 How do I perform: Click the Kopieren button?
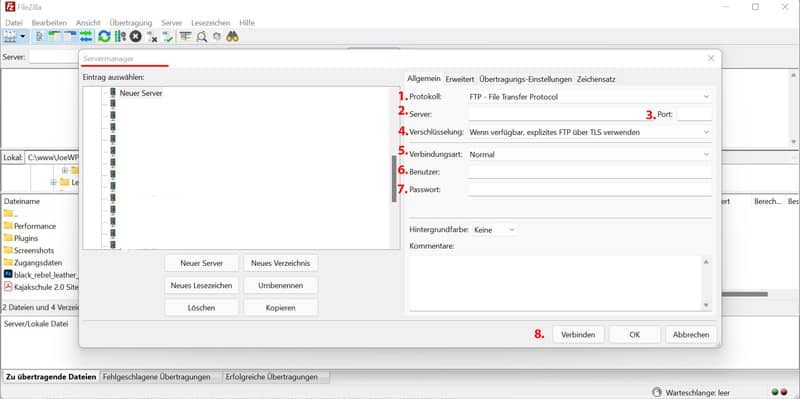tap(281, 308)
